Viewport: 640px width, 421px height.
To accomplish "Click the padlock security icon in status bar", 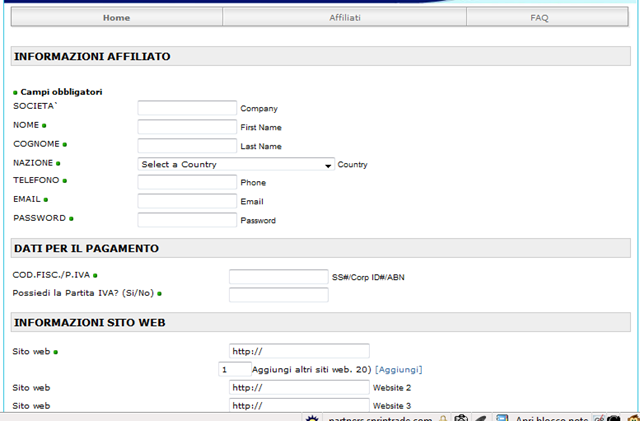I will pyautogui.click(x=442, y=419).
